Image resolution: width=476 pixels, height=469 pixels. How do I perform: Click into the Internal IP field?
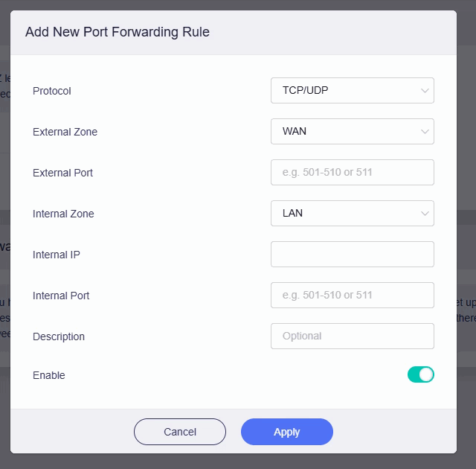click(352, 255)
